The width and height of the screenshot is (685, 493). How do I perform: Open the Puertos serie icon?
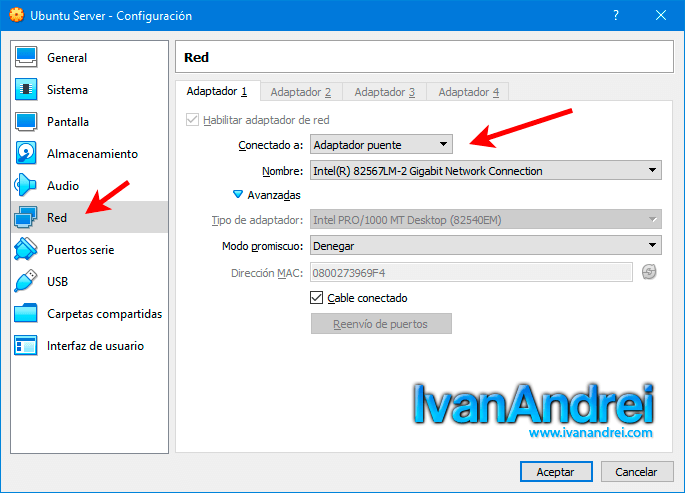point(26,249)
